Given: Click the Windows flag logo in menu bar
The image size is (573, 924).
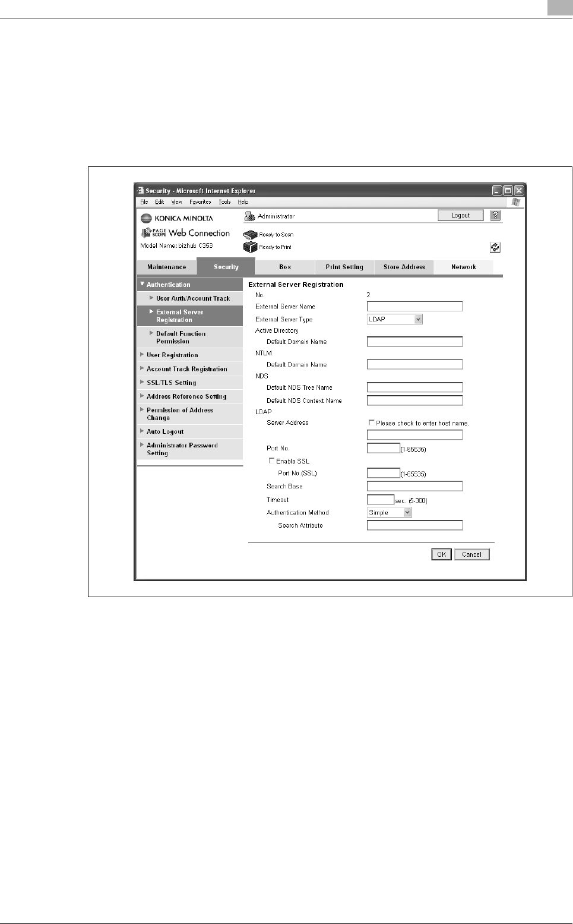Looking at the screenshot, I should (x=516, y=202).
